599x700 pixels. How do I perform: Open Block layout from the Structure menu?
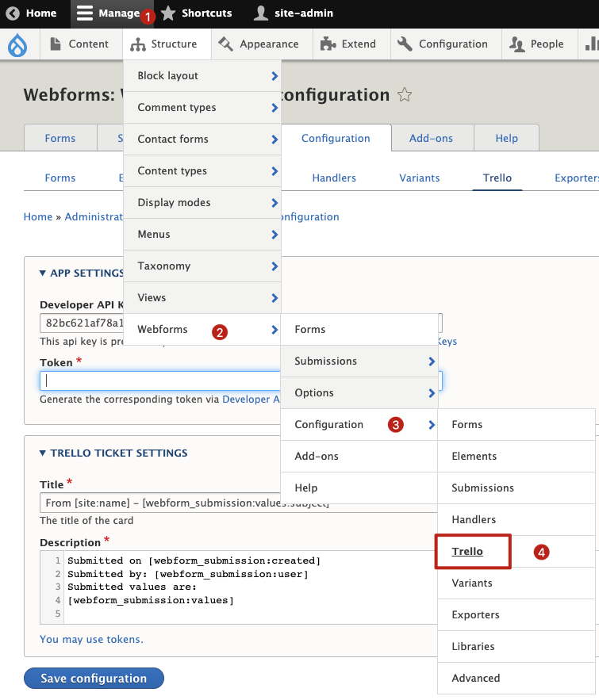coord(167,75)
